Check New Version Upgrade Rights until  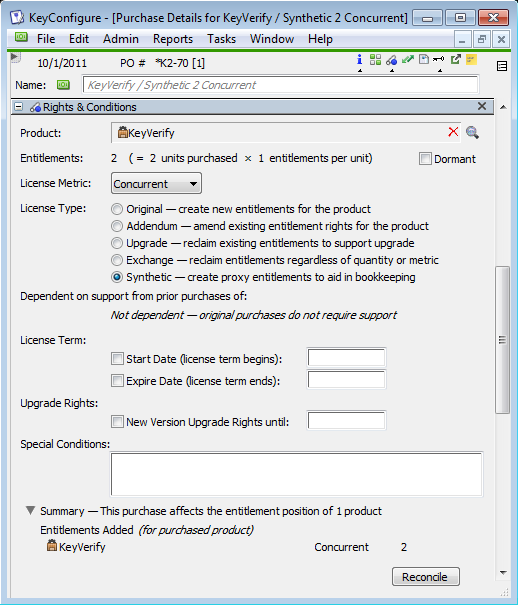[x=117, y=421]
